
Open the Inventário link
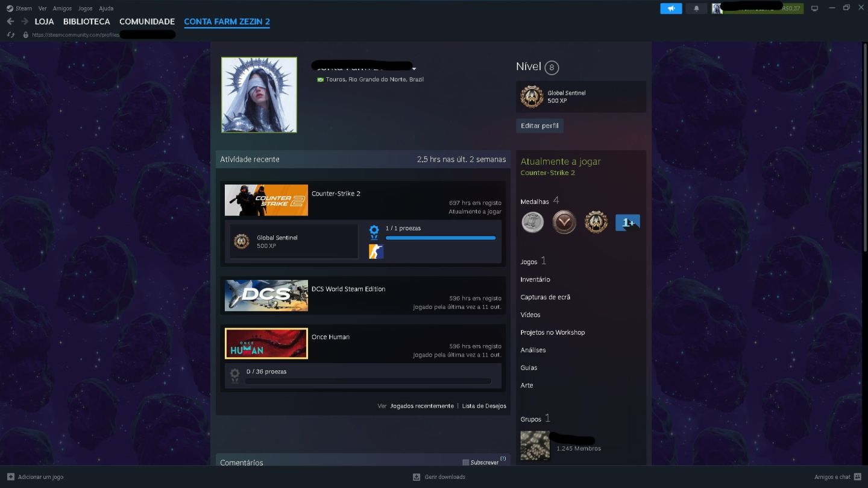[535, 279]
